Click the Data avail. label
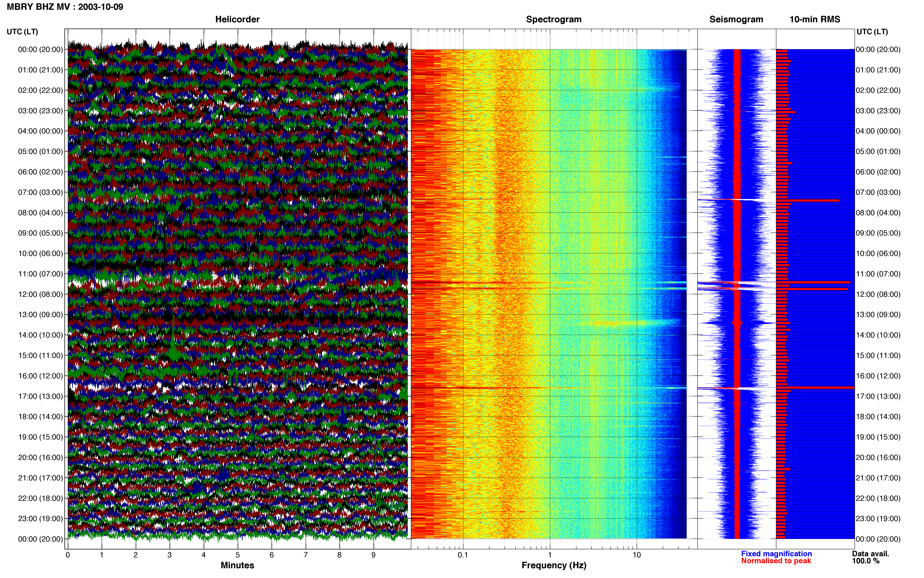 click(x=870, y=554)
